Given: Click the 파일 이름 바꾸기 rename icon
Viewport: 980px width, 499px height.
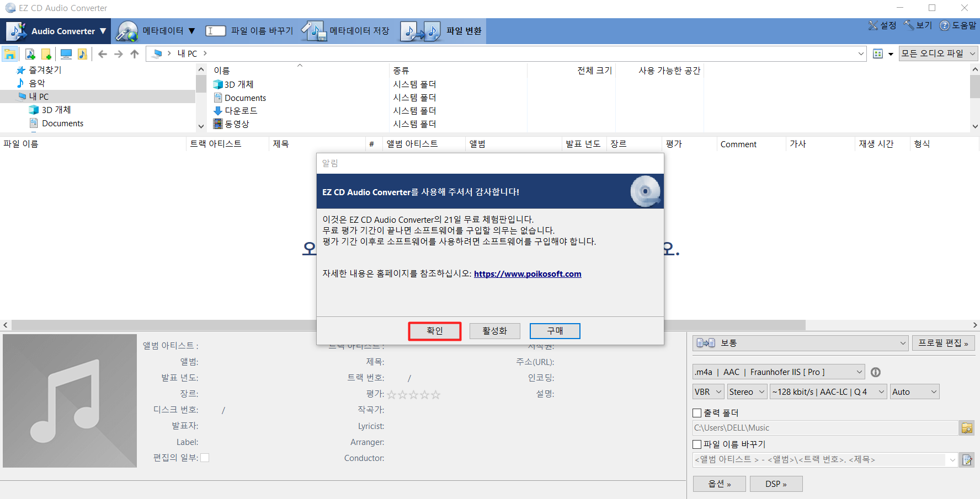Looking at the screenshot, I should pyautogui.click(x=216, y=31).
